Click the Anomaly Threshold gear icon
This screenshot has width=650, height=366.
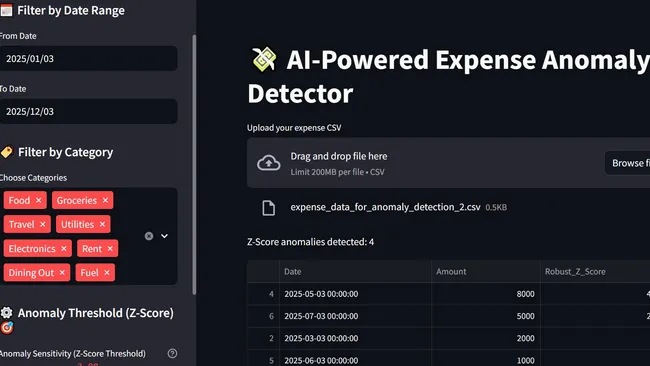[7, 313]
